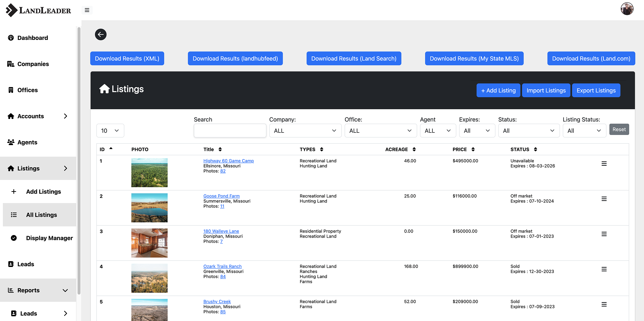Image resolution: width=644 pixels, height=321 pixels.
Task: Open Display Manager
Action: tap(49, 238)
